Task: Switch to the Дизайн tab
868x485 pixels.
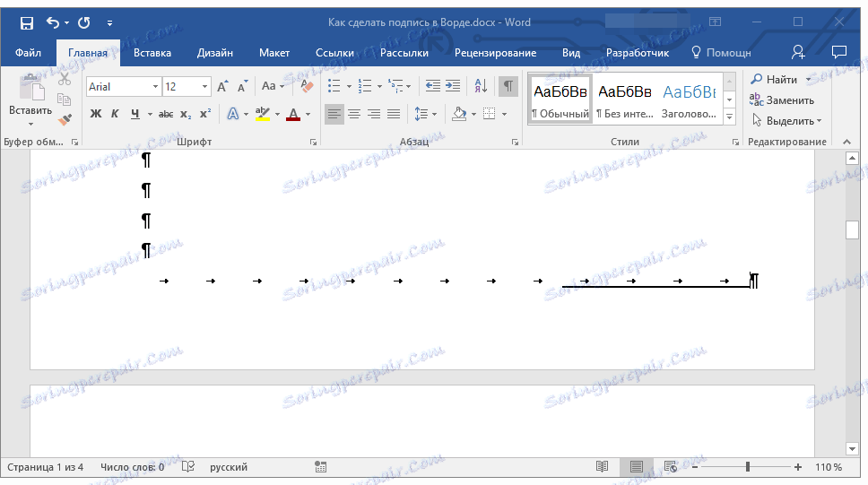Action: pos(215,53)
